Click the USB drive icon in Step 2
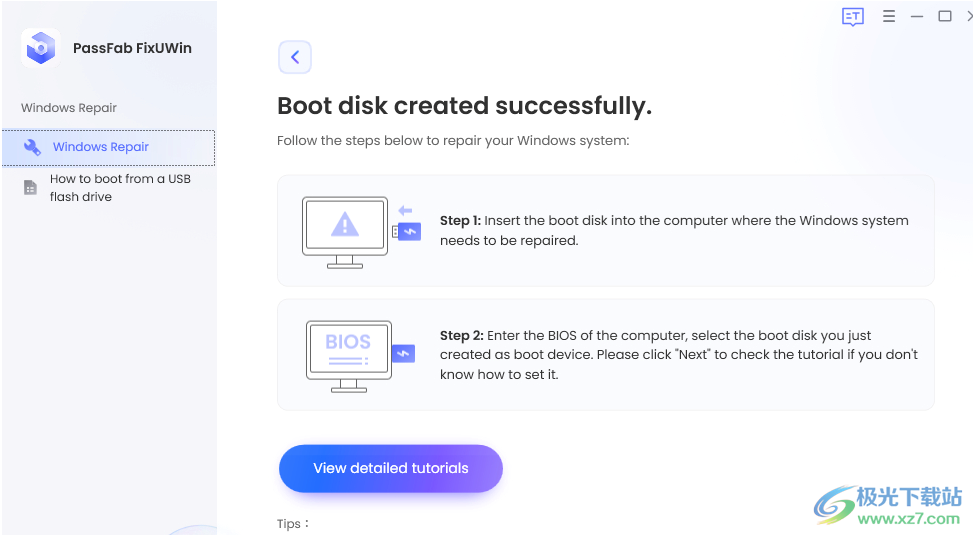The image size is (973, 535). pyautogui.click(x=403, y=354)
